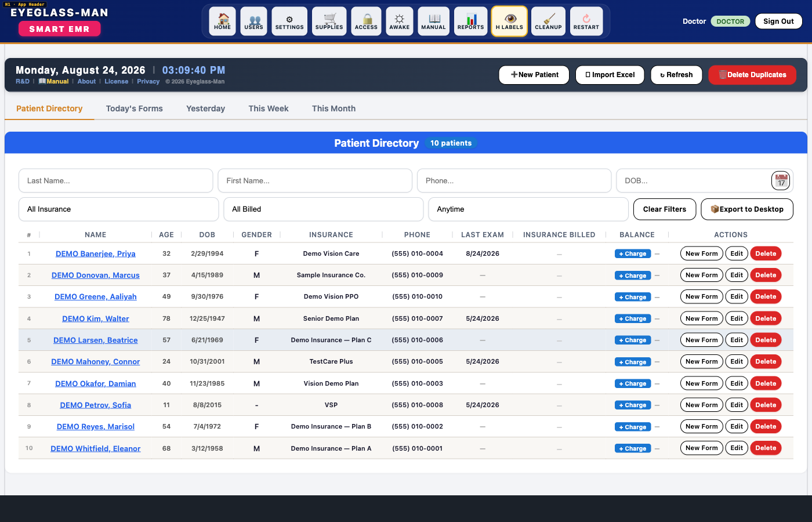Screen dimensions: 812x522
Task: Create New Form for Damian Okafor
Action: click(x=702, y=383)
